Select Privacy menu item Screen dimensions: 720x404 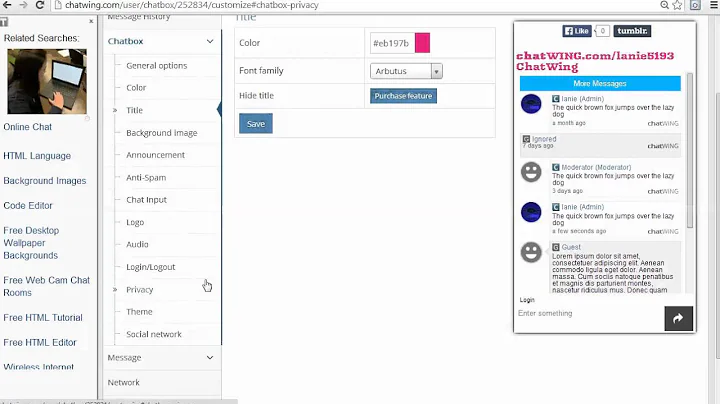pyautogui.click(x=140, y=290)
